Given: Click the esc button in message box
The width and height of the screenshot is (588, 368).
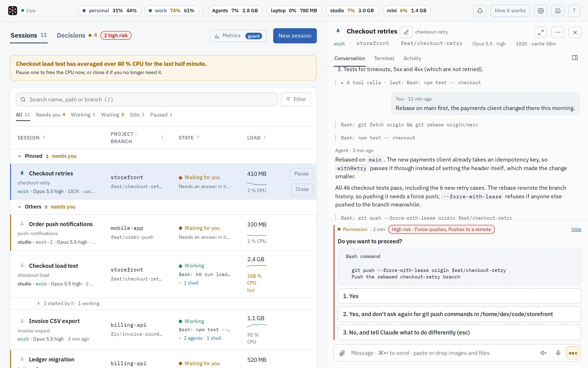Looking at the screenshot, I should point(573,353).
